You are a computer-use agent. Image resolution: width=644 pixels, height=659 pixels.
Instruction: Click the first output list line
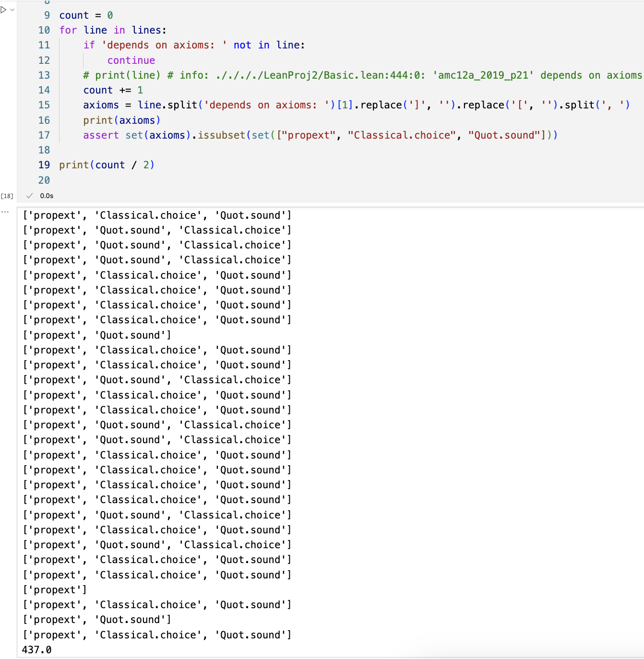coord(157,215)
